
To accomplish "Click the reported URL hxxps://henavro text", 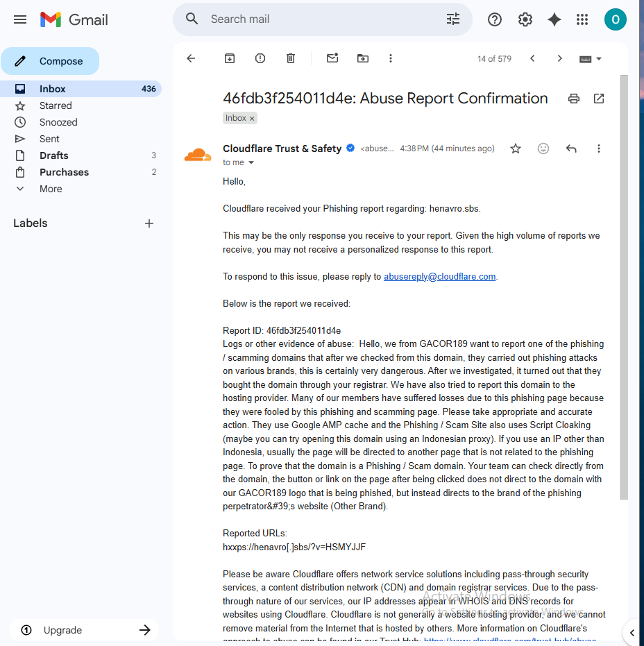I will coord(294,547).
